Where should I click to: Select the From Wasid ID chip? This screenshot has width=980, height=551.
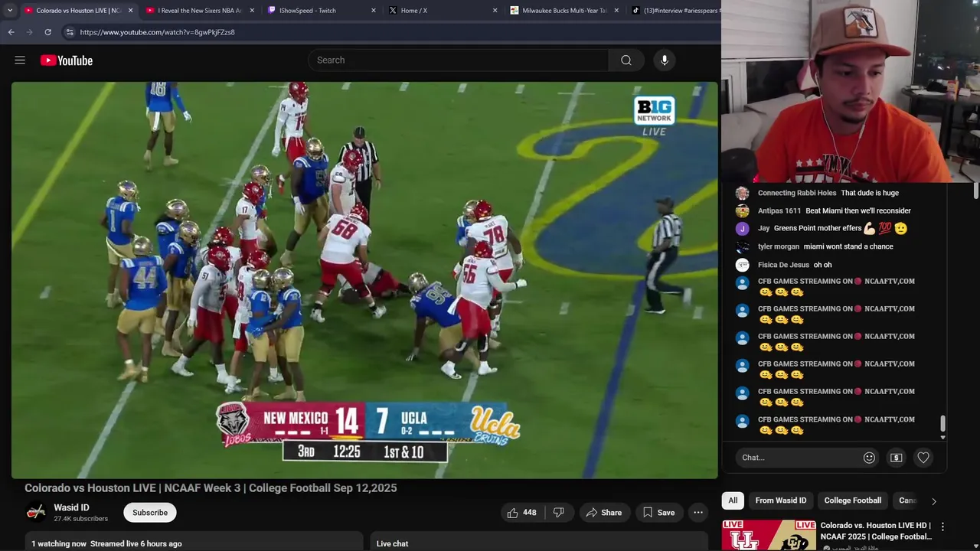click(781, 500)
